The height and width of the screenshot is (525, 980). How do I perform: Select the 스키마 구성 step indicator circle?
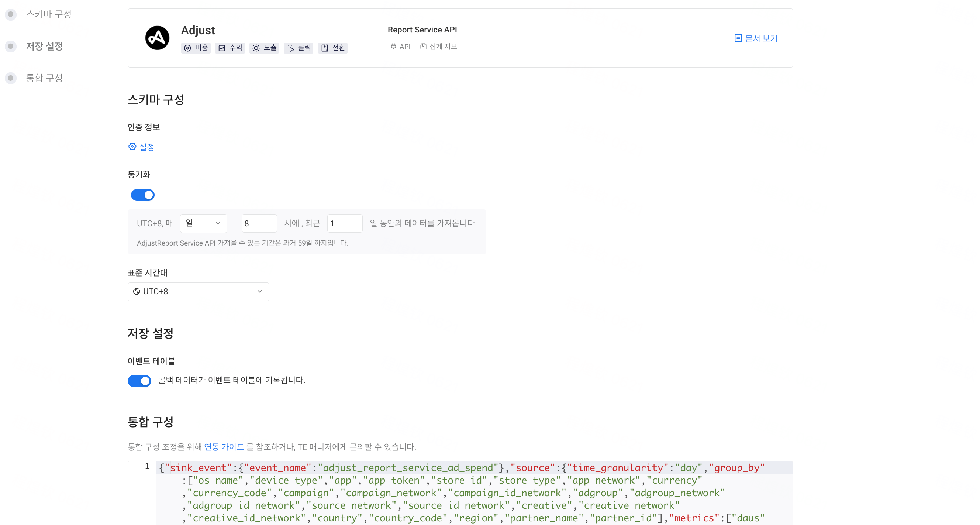click(x=10, y=14)
